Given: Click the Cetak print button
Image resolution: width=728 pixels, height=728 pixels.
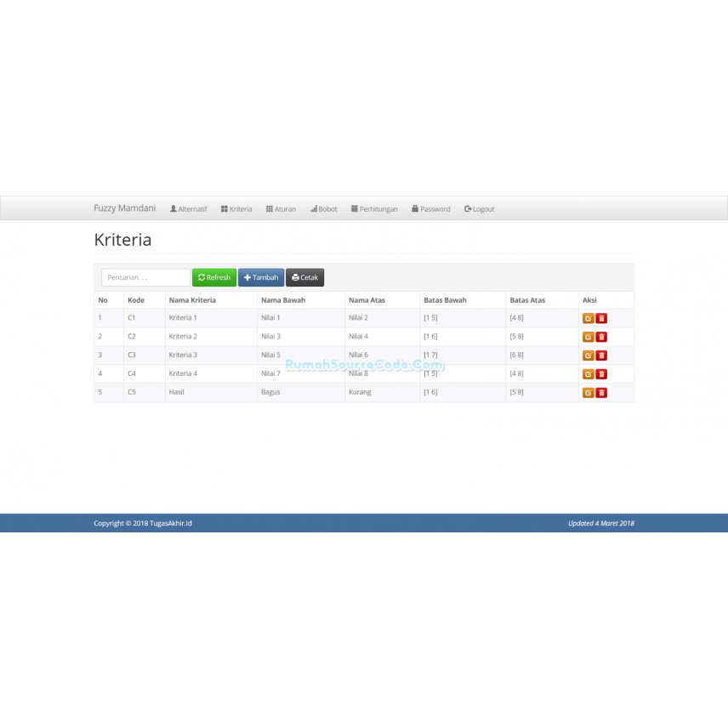Looking at the screenshot, I should (304, 277).
